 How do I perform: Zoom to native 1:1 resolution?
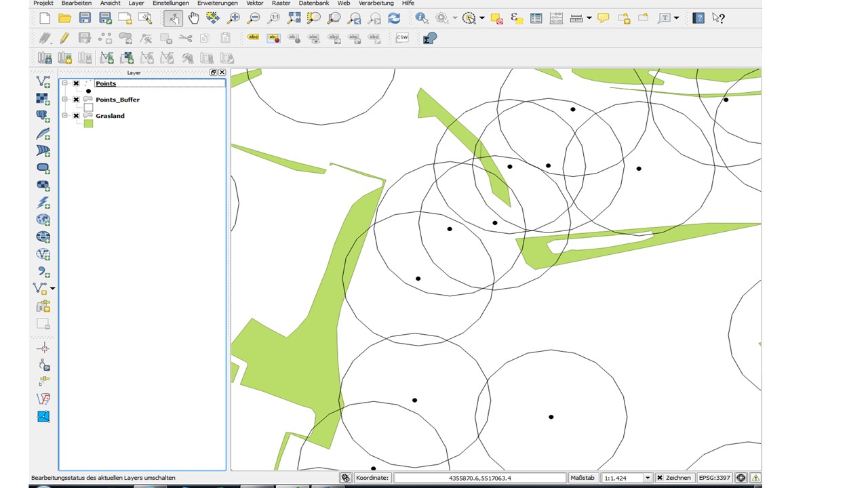(274, 18)
